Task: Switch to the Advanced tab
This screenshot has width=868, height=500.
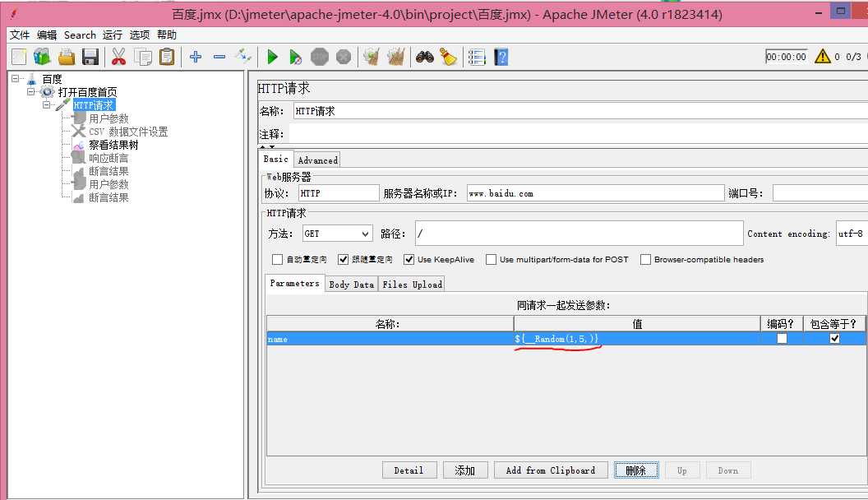Action: pos(317,160)
